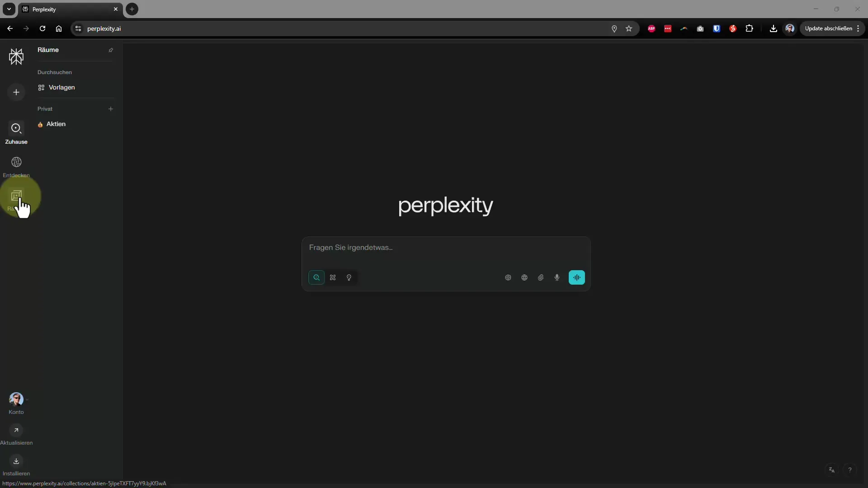Open the help question mark button
The image size is (868, 488).
tap(850, 470)
